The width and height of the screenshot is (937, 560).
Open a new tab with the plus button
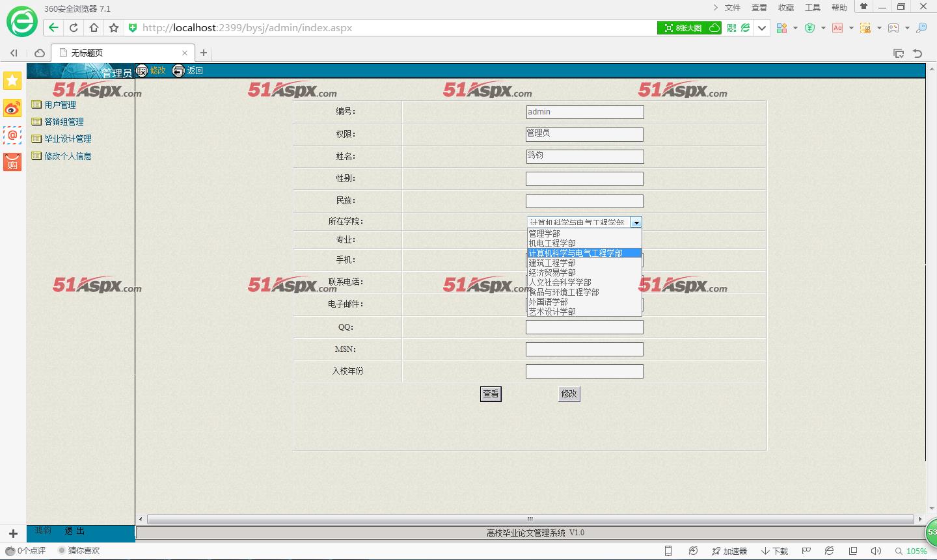pos(204,53)
